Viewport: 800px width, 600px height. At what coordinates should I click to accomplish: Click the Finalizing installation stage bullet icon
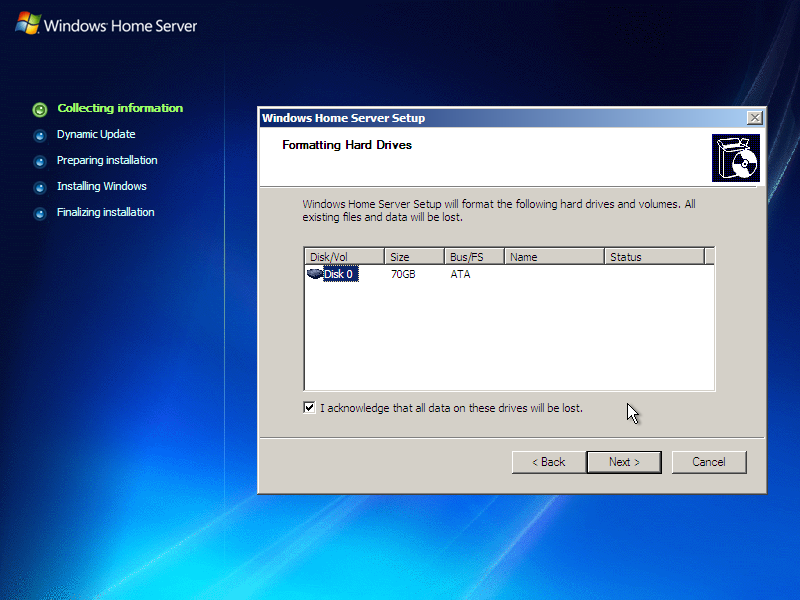39,212
